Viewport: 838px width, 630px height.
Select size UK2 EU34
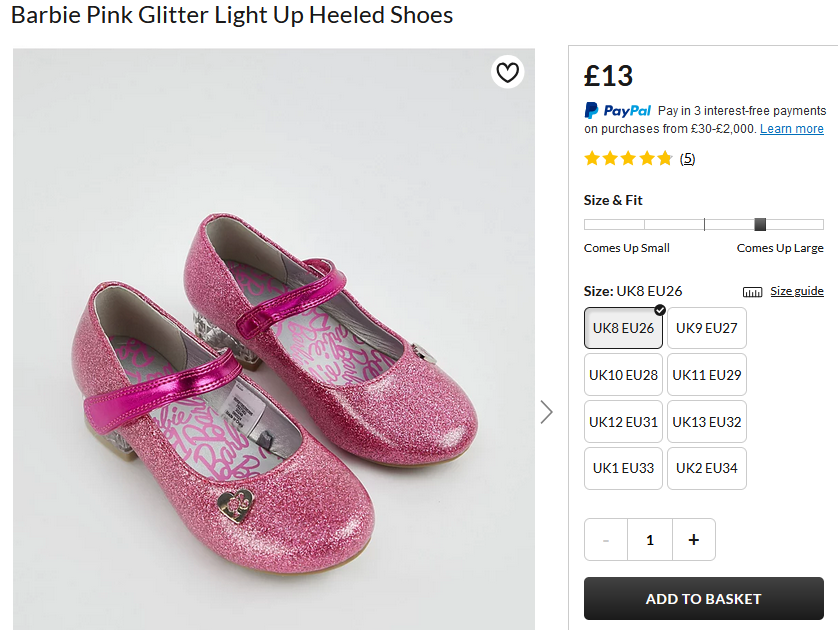[x=706, y=468]
